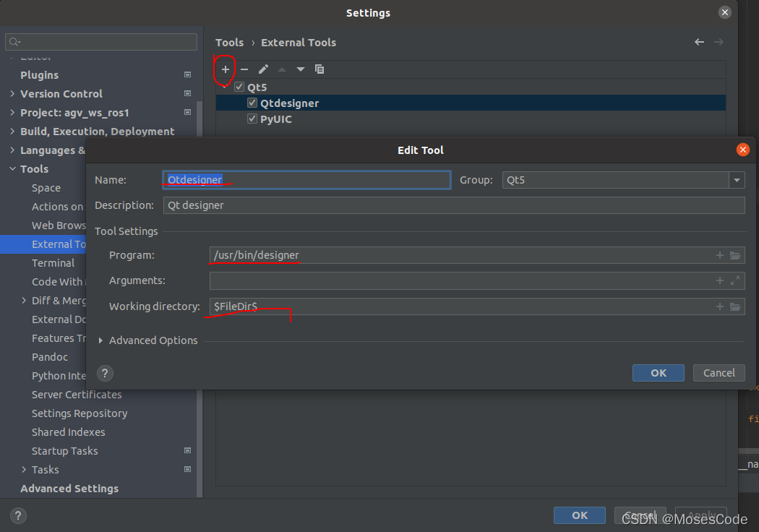This screenshot has height=532, width=759.
Task: Open the Group Qt5 dropdown
Action: click(737, 180)
